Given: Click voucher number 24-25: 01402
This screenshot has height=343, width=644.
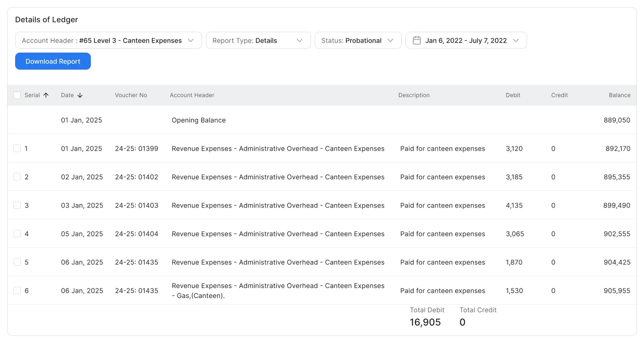Looking at the screenshot, I should pos(136,177).
